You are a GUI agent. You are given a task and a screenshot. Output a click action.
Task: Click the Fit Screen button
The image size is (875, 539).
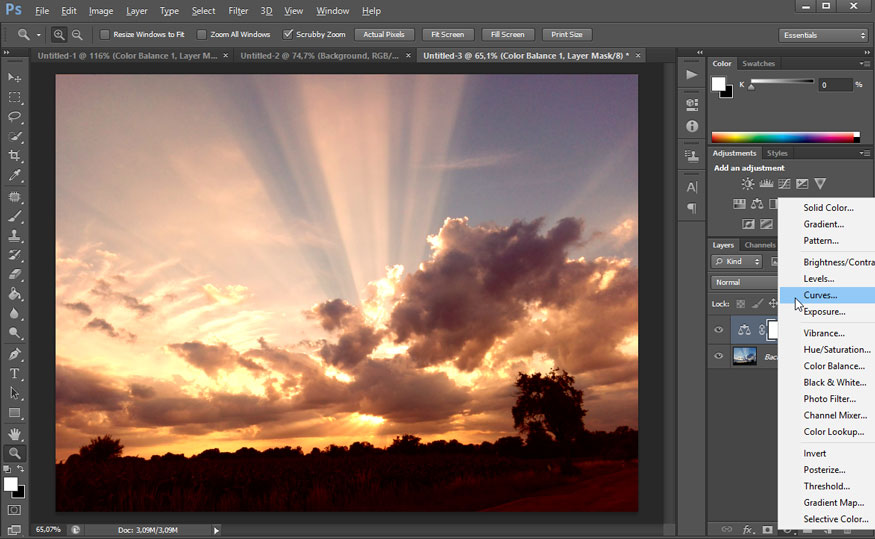[447, 35]
